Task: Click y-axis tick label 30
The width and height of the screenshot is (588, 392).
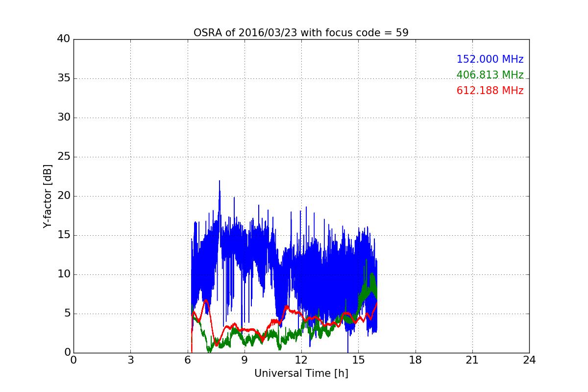Action: [64, 118]
